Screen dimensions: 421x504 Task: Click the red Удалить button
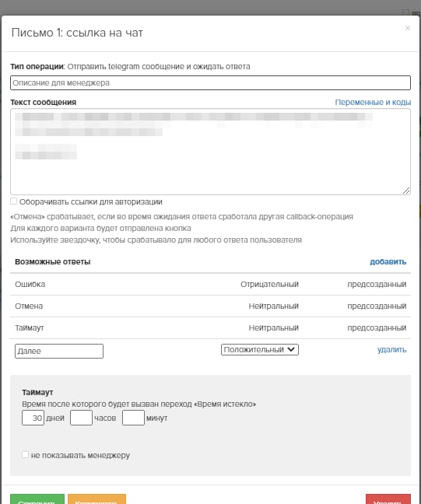388,499
